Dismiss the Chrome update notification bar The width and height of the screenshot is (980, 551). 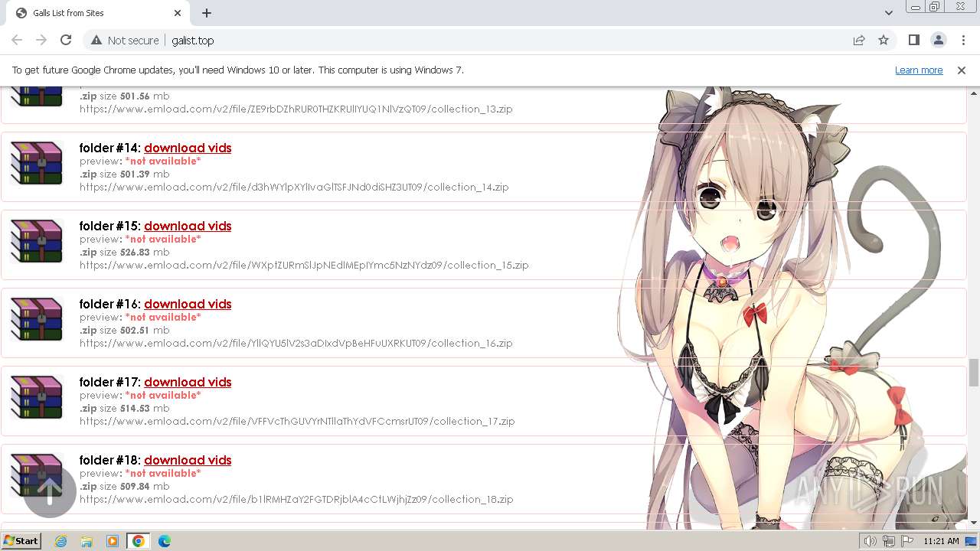coord(962,70)
